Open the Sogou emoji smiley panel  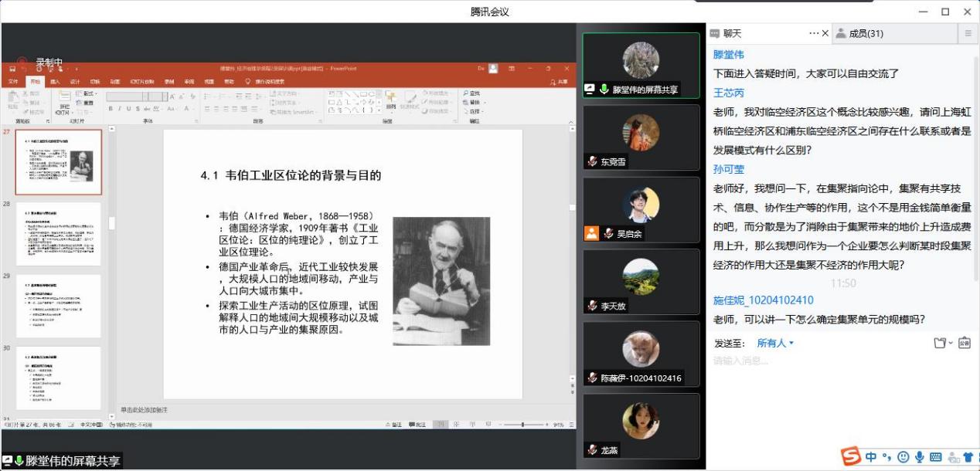click(903, 457)
